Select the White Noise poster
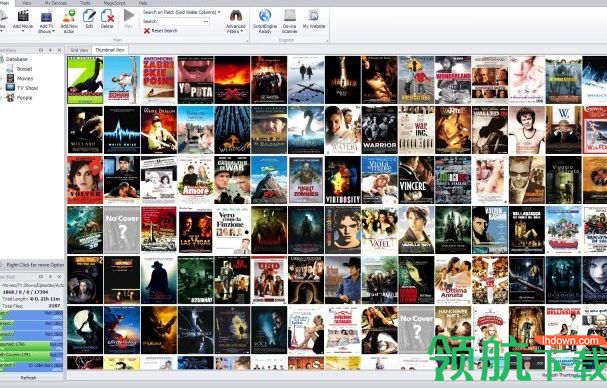The width and height of the screenshot is (607, 388). pos(122,130)
